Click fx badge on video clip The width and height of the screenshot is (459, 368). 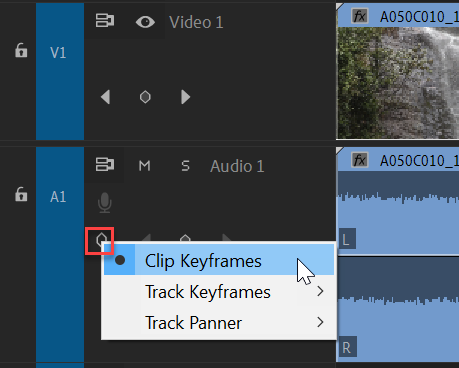click(360, 16)
